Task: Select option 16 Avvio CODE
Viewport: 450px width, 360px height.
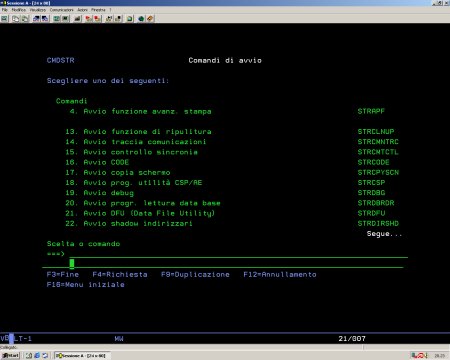Action: (x=97, y=162)
